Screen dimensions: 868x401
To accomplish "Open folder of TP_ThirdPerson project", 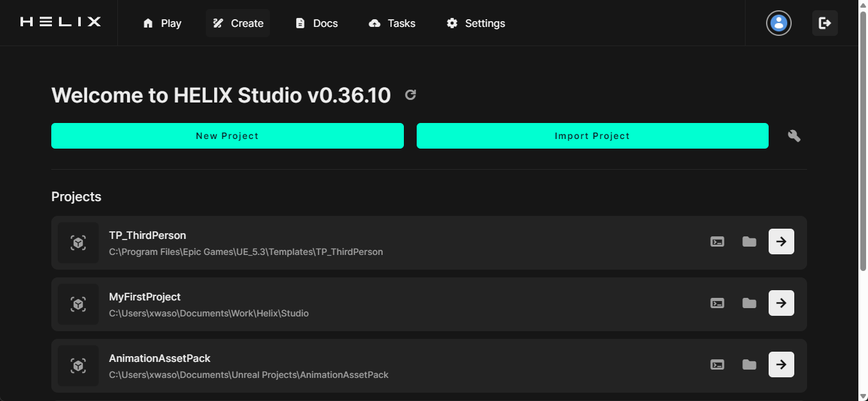I will coord(749,241).
